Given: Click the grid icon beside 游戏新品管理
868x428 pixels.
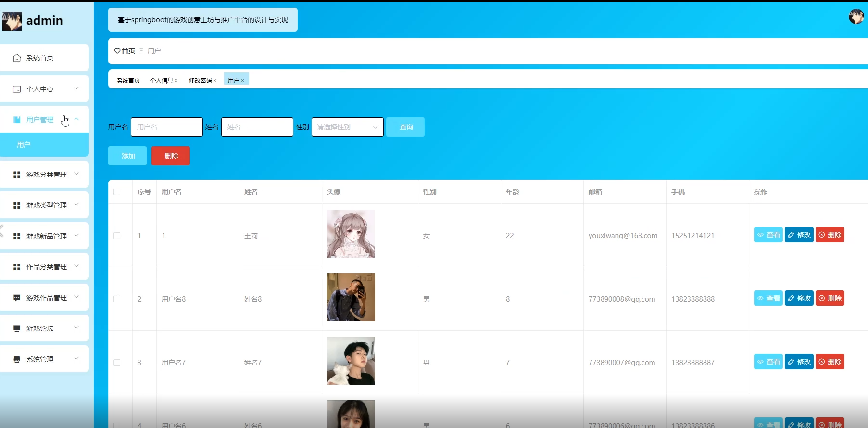Looking at the screenshot, I should (x=17, y=236).
